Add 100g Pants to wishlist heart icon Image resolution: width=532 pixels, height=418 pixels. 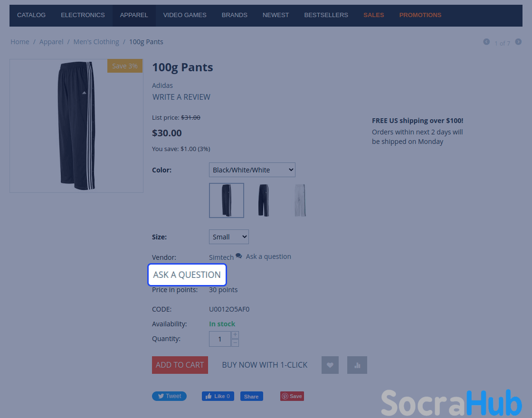(x=330, y=365)
